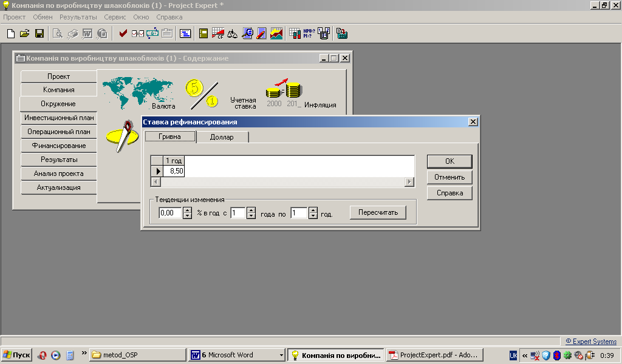Click the Справка button in dialog
The width and height of the screenshot is (622, 364).
point(449,193)
